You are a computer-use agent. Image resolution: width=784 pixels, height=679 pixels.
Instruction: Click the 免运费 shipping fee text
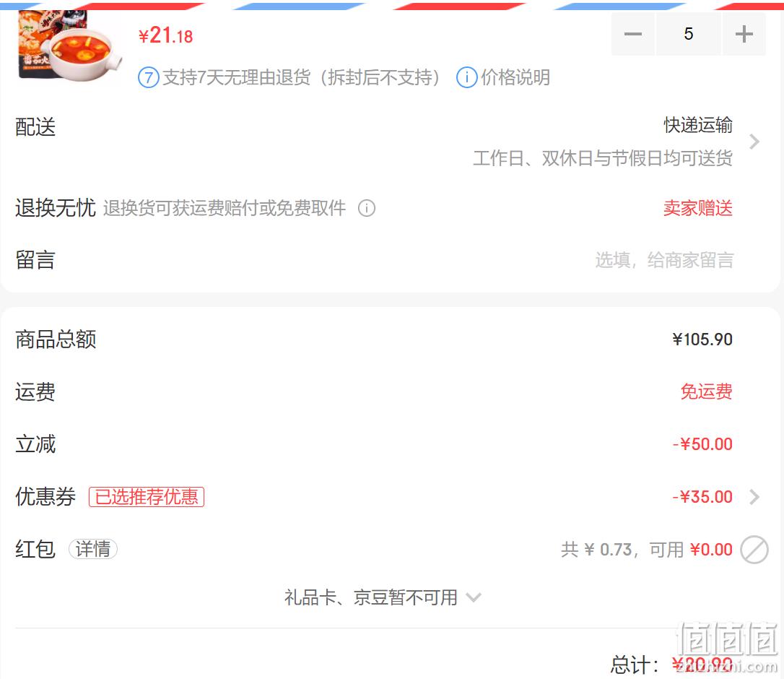(x=707, y=392)
